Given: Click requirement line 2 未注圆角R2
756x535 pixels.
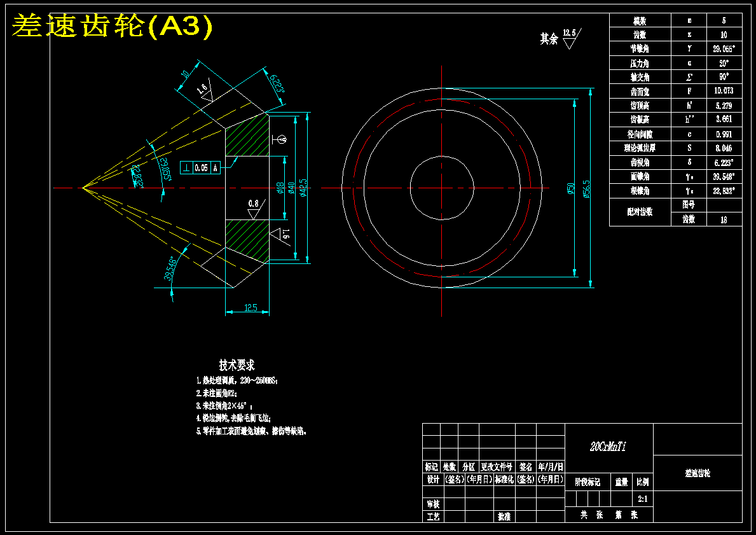Looking at the screenshot, I should click(217, 393).
